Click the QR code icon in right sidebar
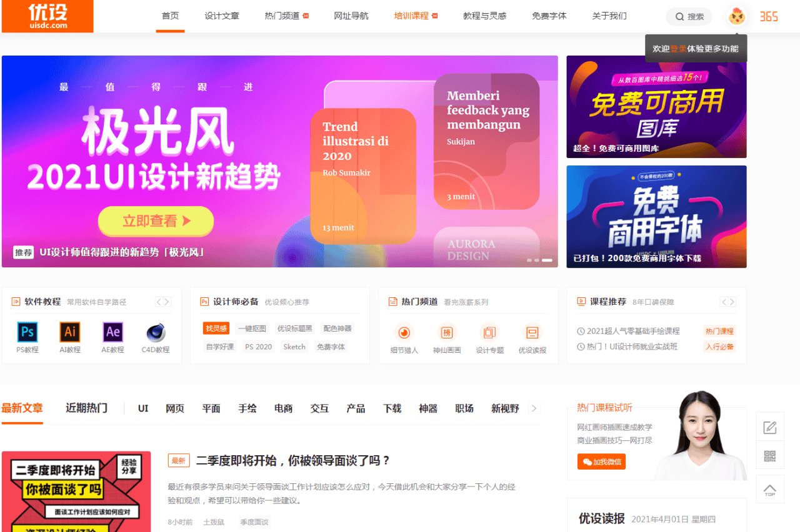This screenshot has height=532, width=800. (x=770, y=456)
